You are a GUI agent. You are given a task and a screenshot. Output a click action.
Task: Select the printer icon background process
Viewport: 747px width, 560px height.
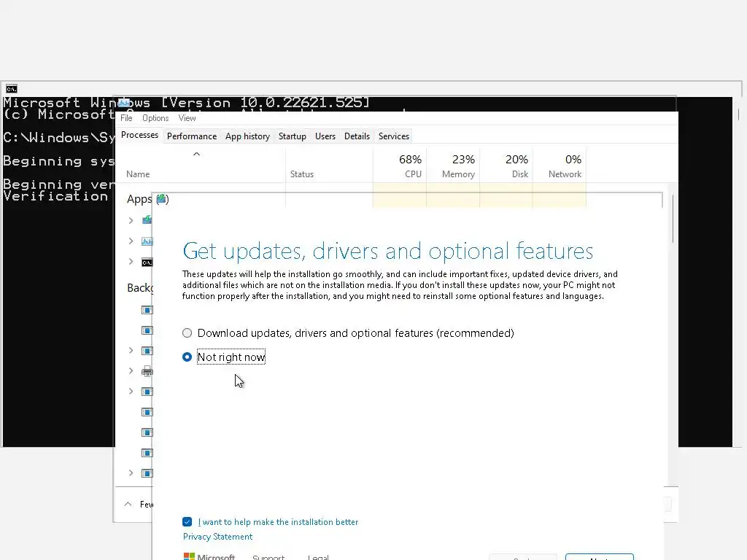tap(147, 371)
